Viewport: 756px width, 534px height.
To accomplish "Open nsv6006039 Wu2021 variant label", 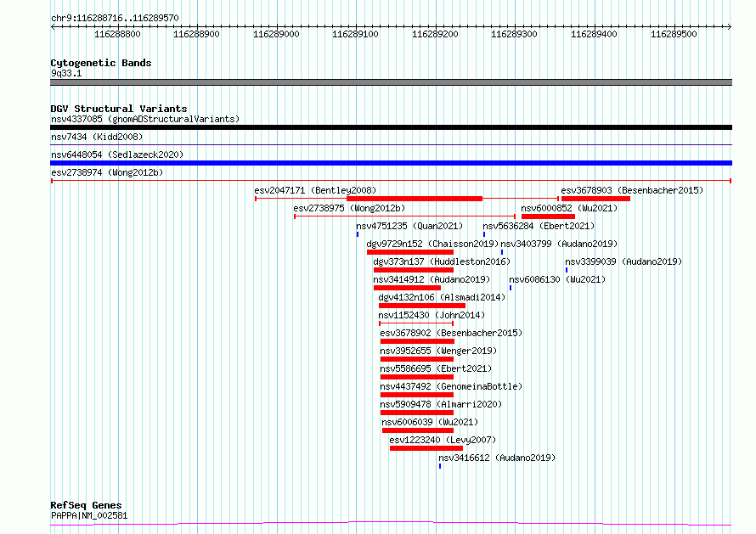I will [430, 422].
